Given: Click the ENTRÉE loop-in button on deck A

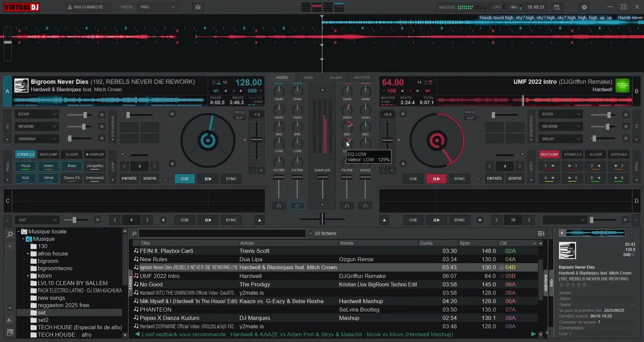Looking at the screenshot, I should (129, 179).
